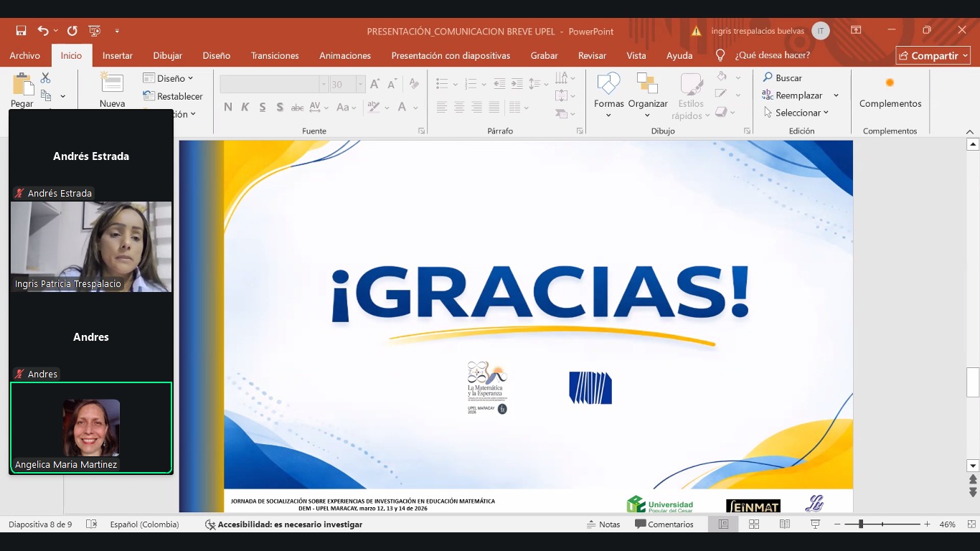The height and width of the screenshot is (551, 980).
Task: Open the Compartir share dropdown
Action: click(x=933, y=55)
